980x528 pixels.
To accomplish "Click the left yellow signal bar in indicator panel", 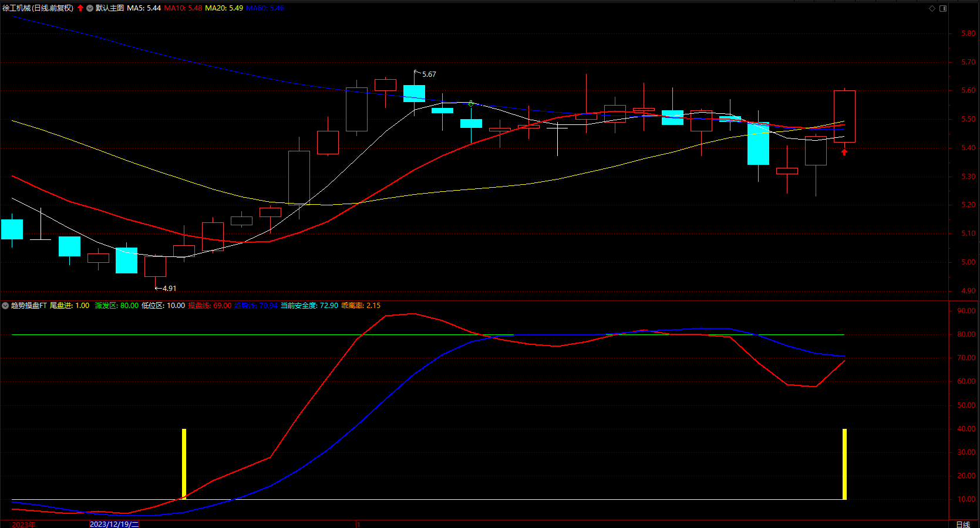I will 184,464.
